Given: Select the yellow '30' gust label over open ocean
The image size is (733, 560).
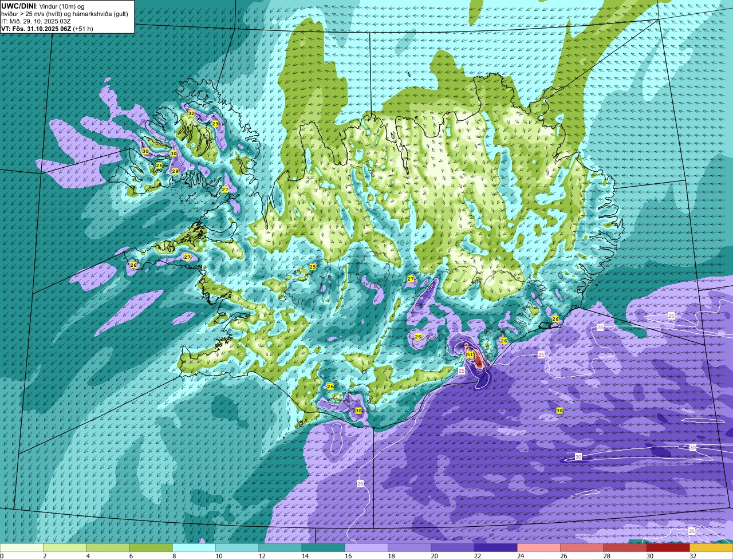Looking at the screenshot, I should pyautogui.click(x=559, y=411).
